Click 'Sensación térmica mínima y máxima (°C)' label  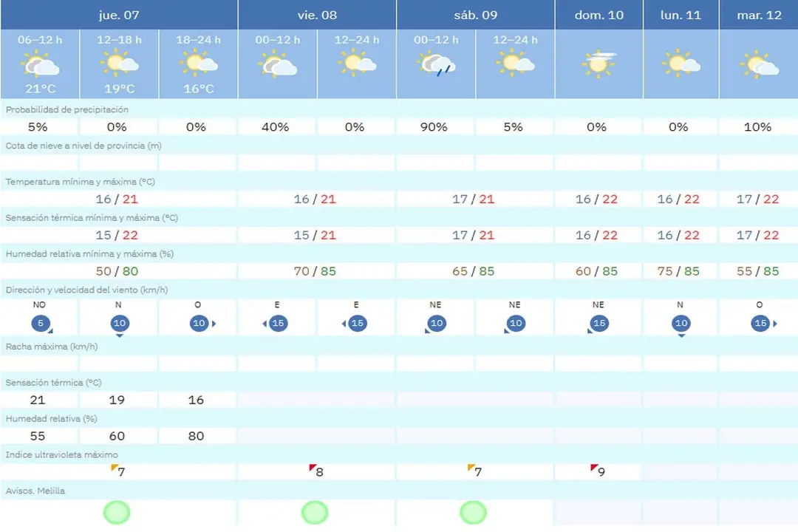pos(92,218)
